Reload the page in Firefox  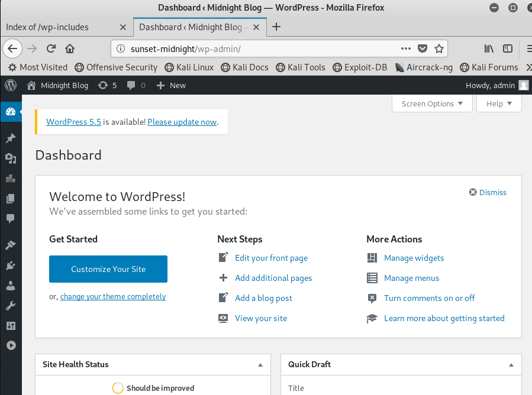click(x=51, y=49)
